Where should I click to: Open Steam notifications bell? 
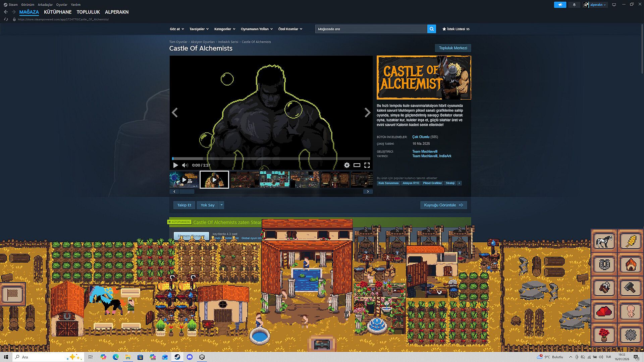click(574, 5)
